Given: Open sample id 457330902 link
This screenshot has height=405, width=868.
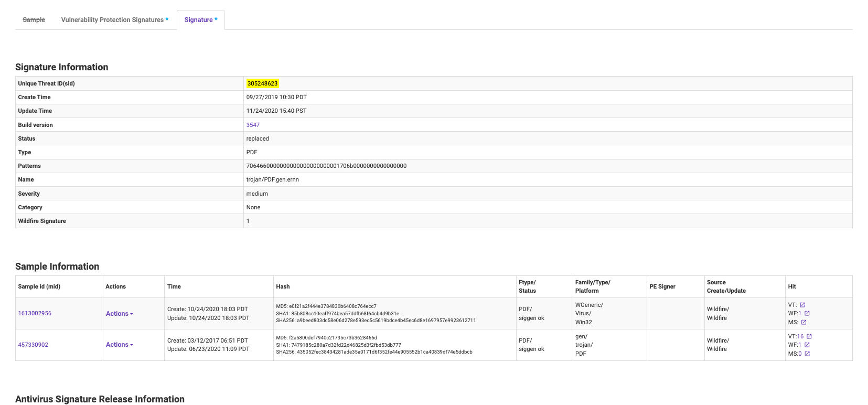Looking at the screenshot, I should coord(33,345).
